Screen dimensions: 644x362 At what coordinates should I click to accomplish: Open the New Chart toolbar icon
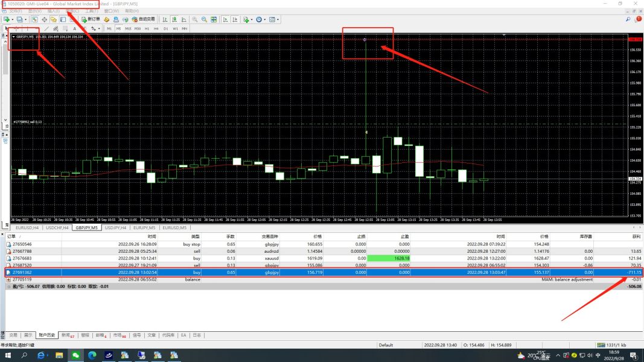pos(6,19)
